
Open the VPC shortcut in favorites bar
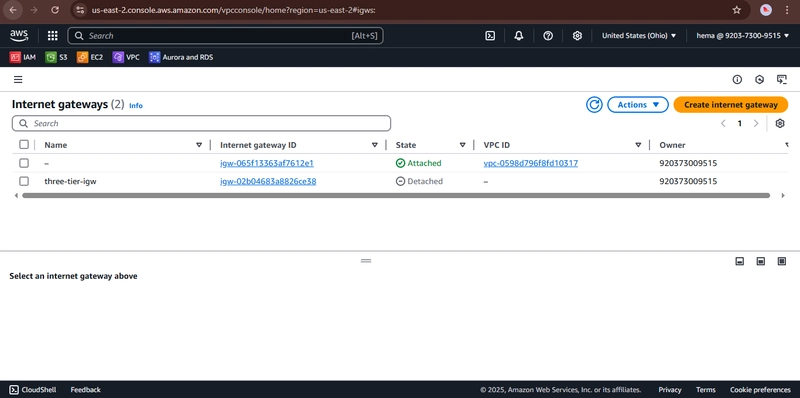[x=126, y=57]
